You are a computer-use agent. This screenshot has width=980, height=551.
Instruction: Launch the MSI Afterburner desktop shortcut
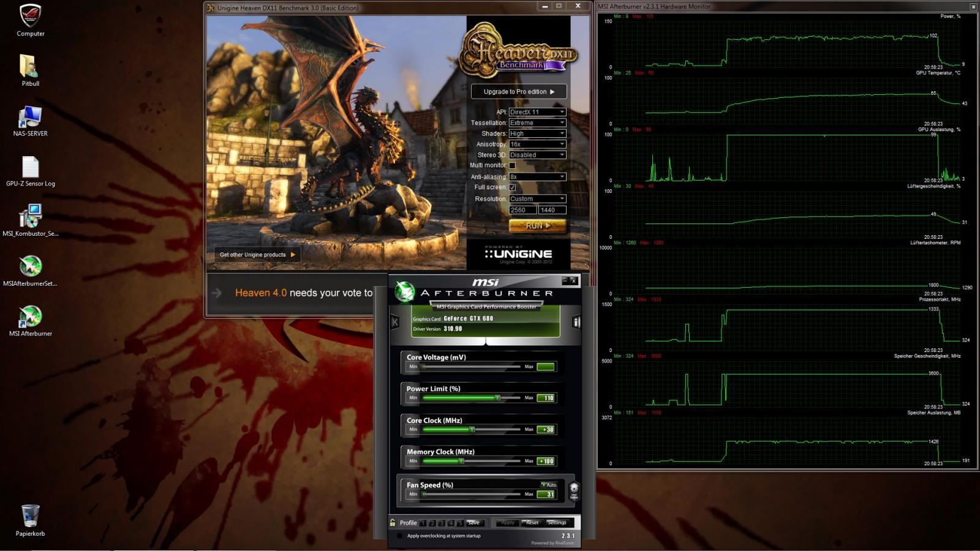tap(30, 321)
